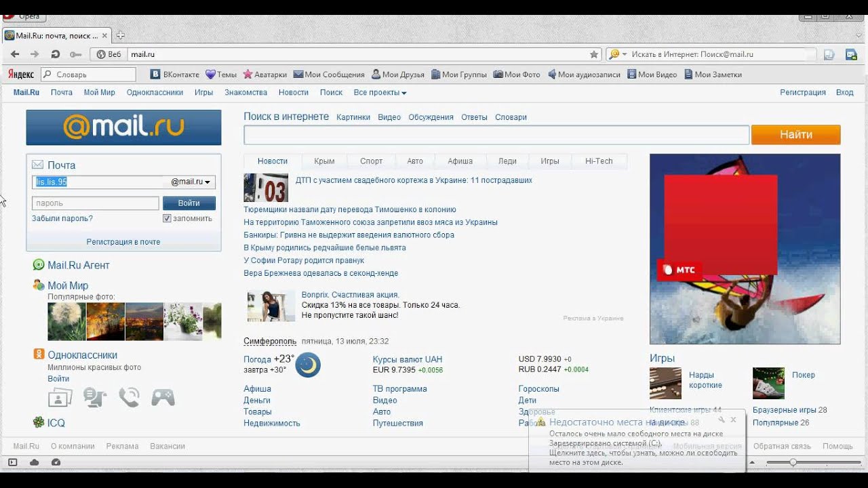Open the Мои Сообщения bookmark
This screenshot has width=868, height=488.
(x=329, y=75)
